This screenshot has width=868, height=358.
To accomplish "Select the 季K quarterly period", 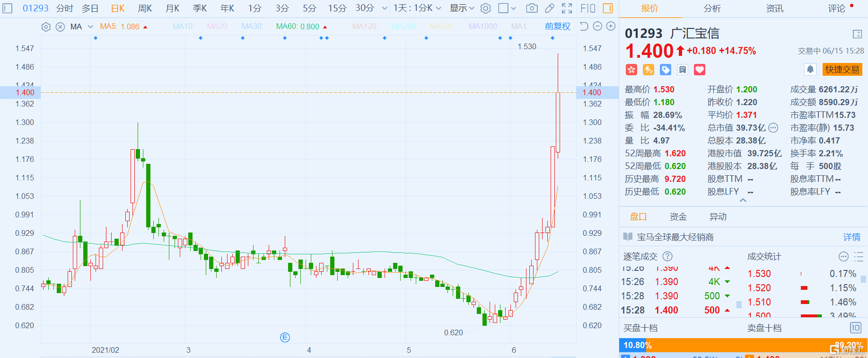I will pos(200,8).
